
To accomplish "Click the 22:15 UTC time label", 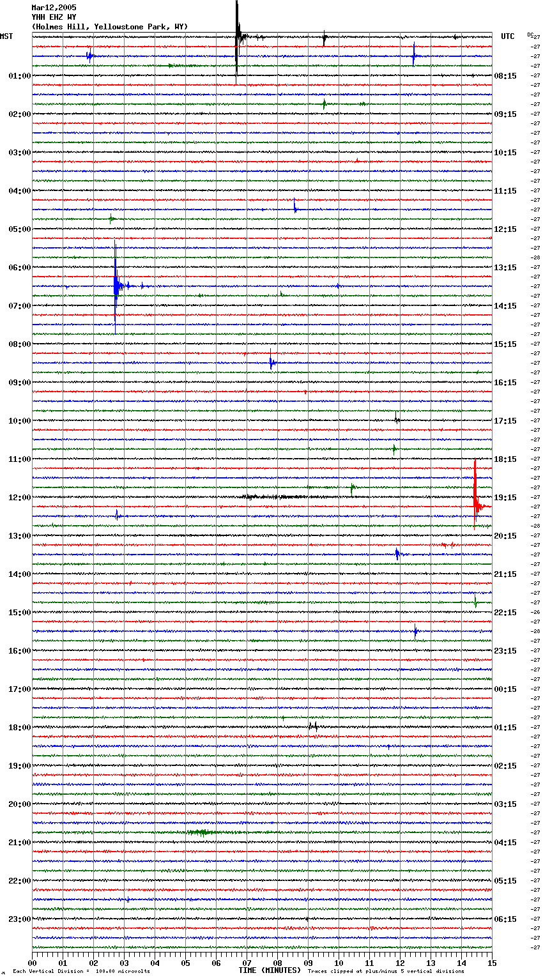I will (x=505, y=613).
